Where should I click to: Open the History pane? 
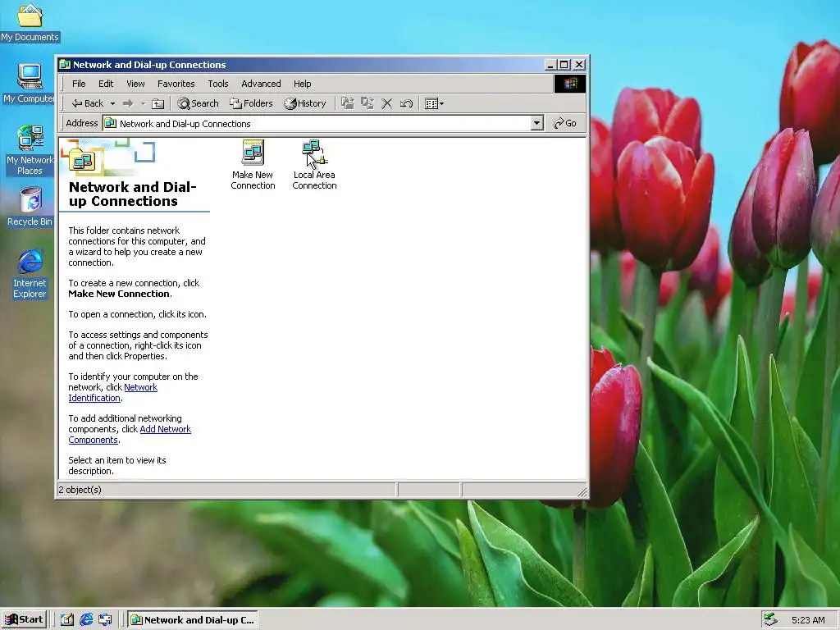[x=305, y=103]
